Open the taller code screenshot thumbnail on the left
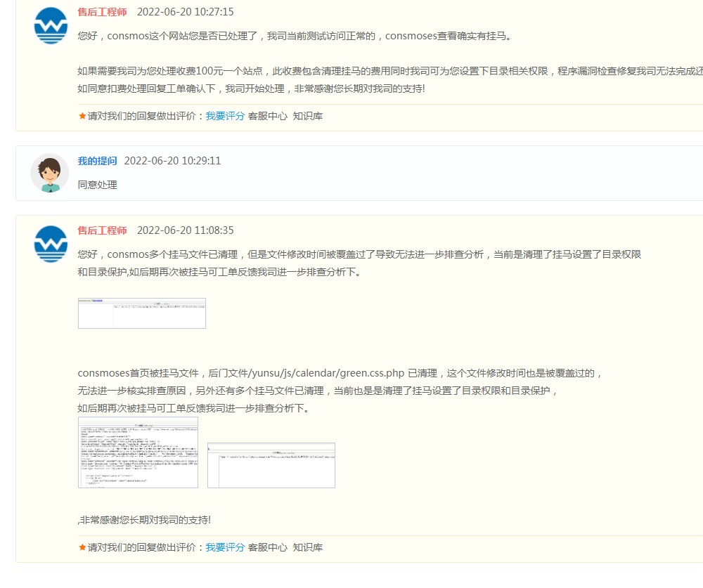The width and height of the screenshot is (703, 588). point(138,452)
